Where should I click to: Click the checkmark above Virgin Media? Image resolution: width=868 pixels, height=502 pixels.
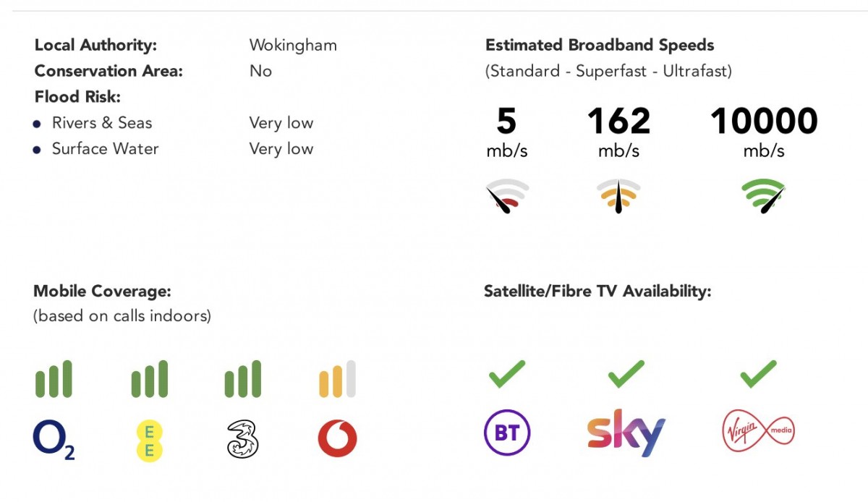758,374
